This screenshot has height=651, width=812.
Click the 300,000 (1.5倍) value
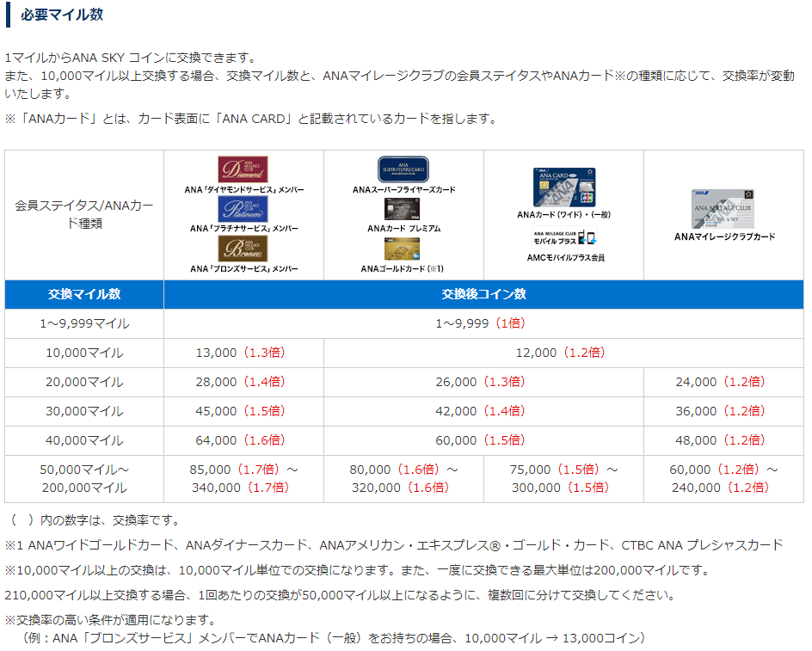[560, 488]
